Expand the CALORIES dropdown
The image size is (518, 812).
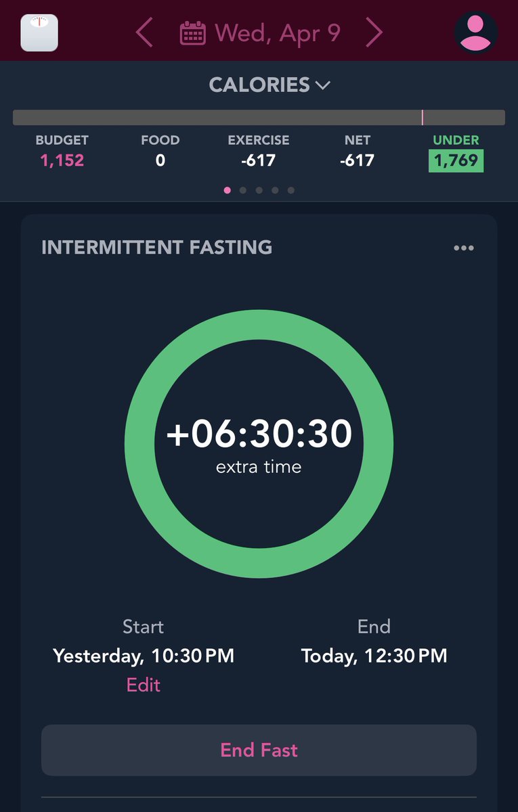269,85
